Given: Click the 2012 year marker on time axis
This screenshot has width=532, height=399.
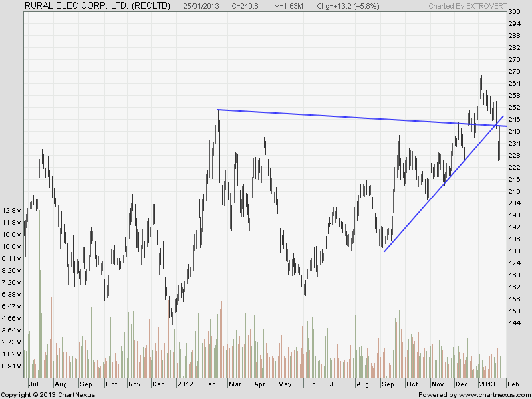Looking at the screenshot, I should [185, 384].
